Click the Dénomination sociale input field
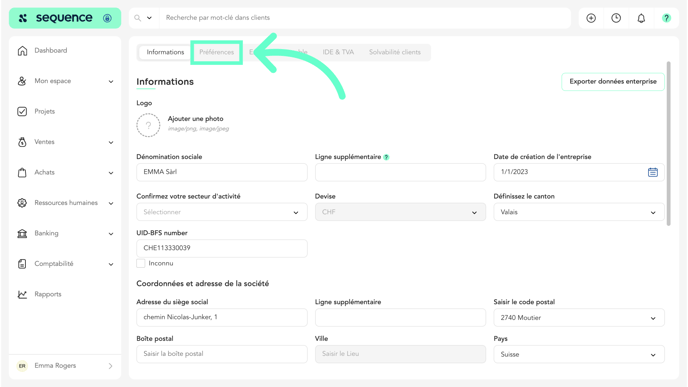Screen dimensions: 688x387 [x=222, y=172]
